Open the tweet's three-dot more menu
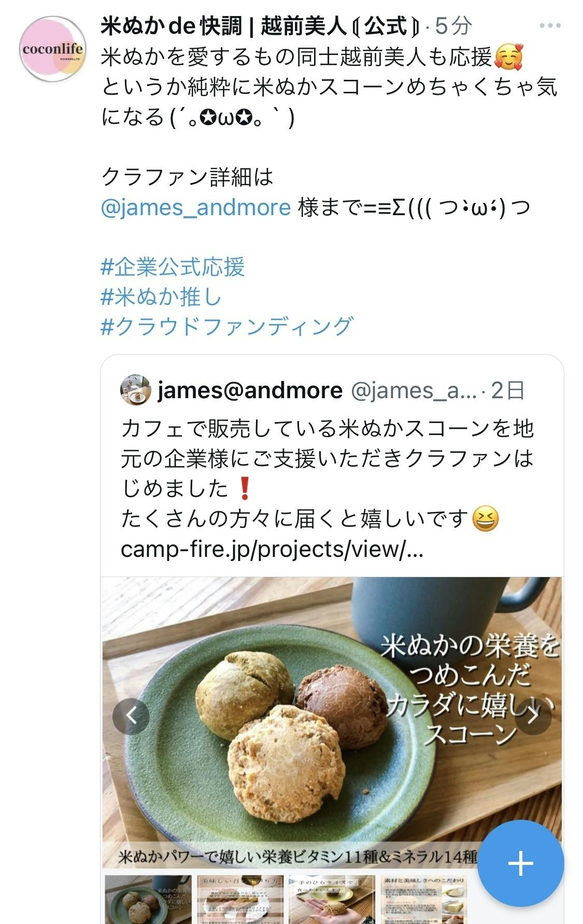The width and height of the screenshot is (583, 924). (x=550, y=25)
